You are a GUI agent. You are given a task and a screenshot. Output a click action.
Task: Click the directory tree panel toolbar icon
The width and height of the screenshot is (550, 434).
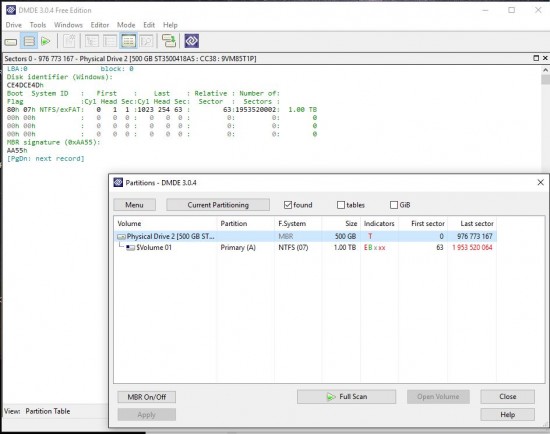(x=92, y=41)
